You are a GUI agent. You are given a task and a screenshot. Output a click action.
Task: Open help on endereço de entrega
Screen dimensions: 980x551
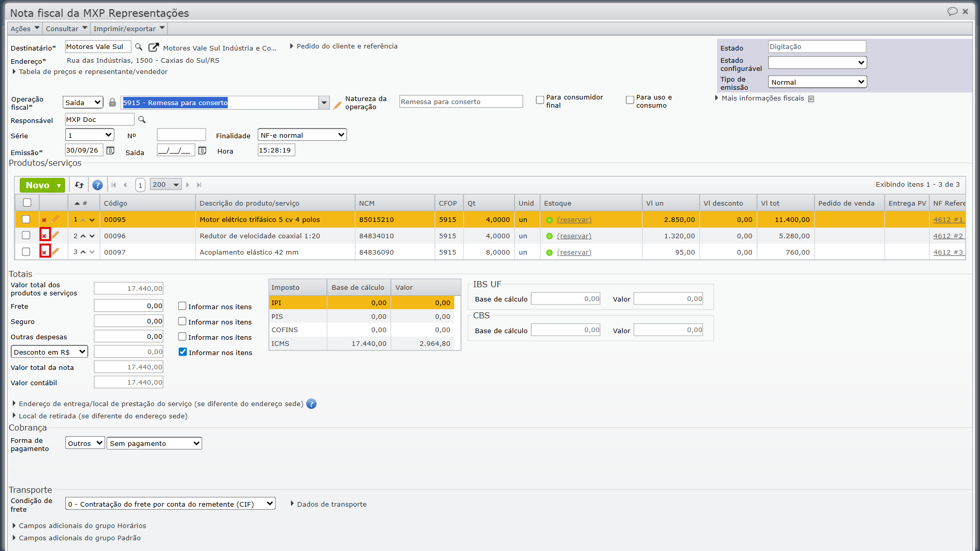click(x=311, y=404)
